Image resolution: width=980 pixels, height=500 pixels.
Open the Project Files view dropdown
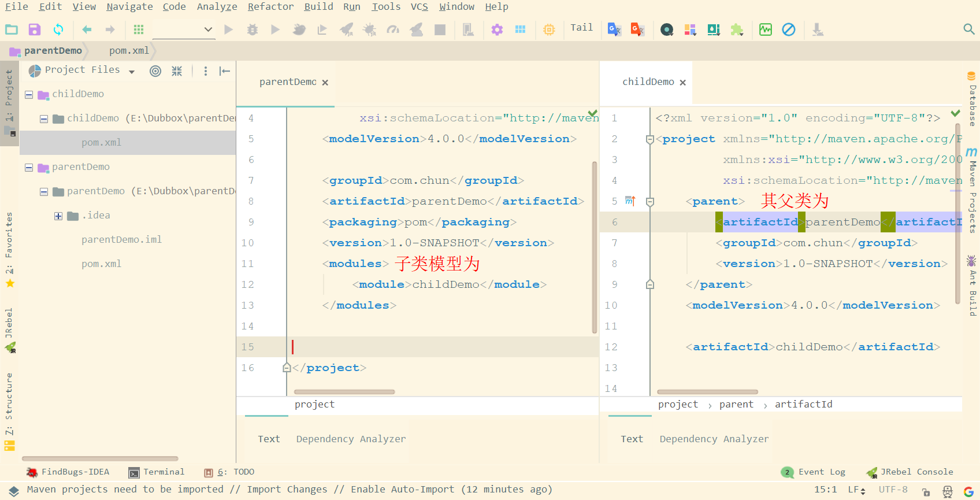click(x=132, y=72)
